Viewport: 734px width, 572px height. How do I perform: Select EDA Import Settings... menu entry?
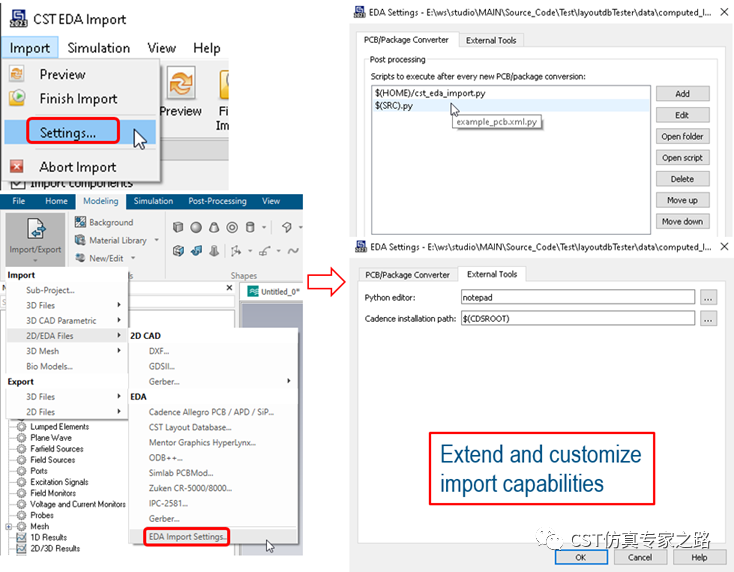pos(213,536)
